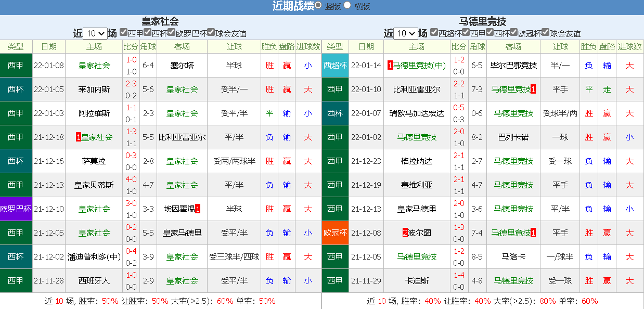Click the orange 欧冠杯 league cell
644x309 pixels.
[335, 233]
